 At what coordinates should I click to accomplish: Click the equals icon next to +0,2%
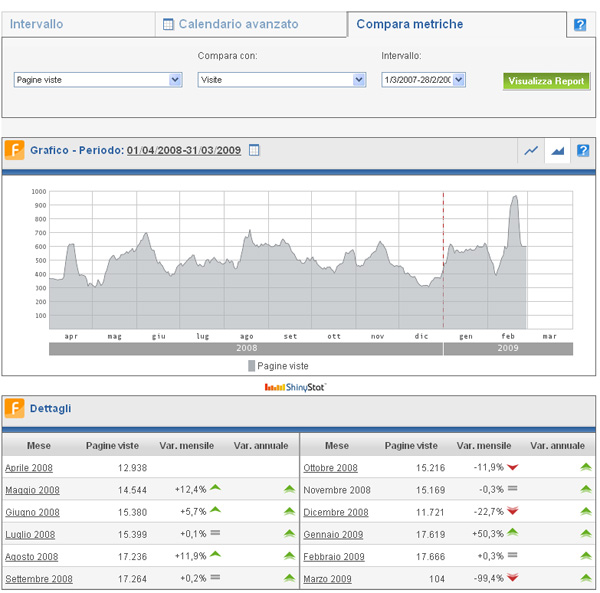tap(215, 577)
